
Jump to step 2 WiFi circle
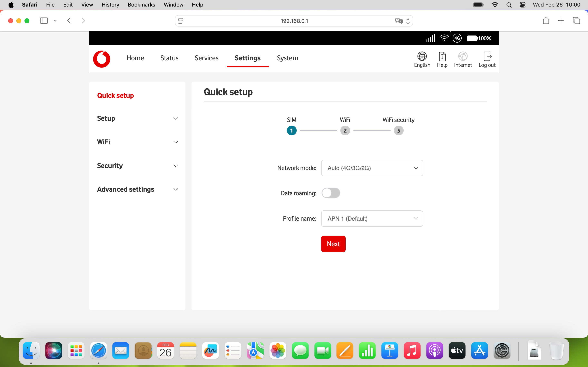345,130
